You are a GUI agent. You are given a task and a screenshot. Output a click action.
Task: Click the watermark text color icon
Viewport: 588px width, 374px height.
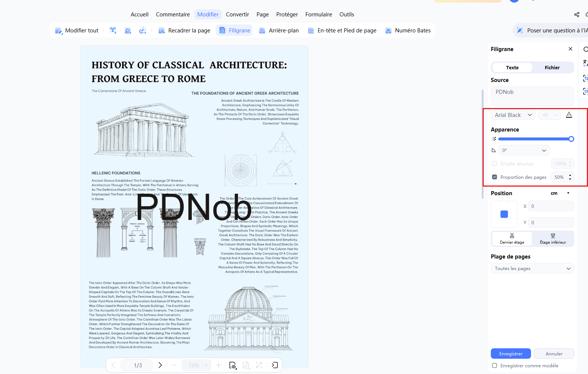569,115
